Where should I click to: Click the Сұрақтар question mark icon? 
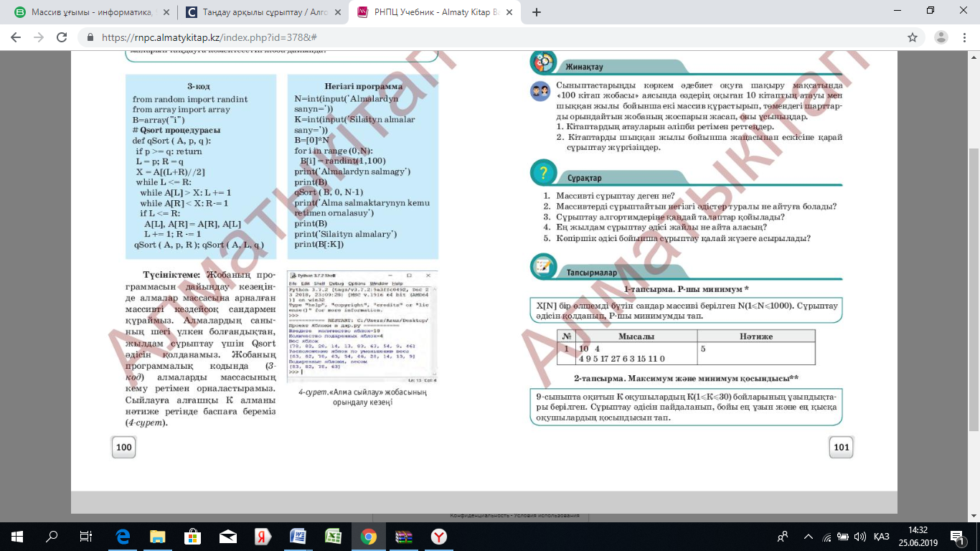point(543,173)
